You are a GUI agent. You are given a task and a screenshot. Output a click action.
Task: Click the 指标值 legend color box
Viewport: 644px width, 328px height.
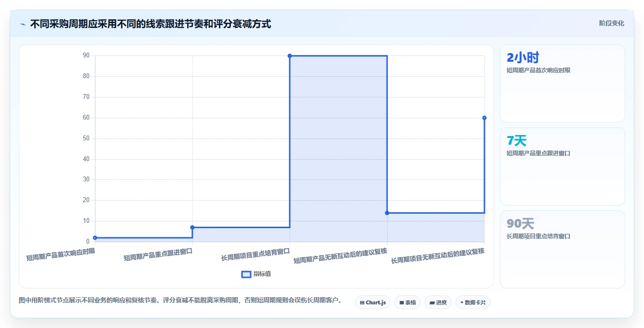pos(246,274)
